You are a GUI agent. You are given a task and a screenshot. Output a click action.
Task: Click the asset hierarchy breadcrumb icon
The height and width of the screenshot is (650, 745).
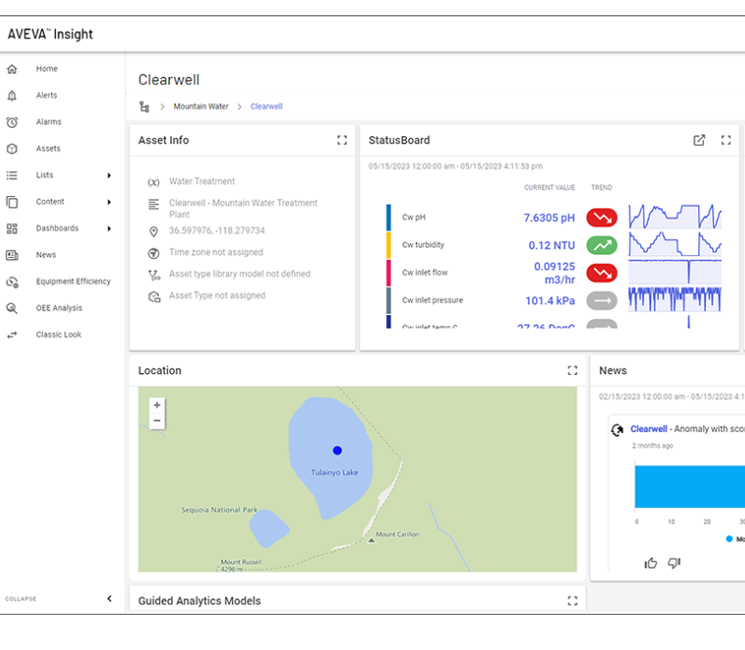click(144, 107)
